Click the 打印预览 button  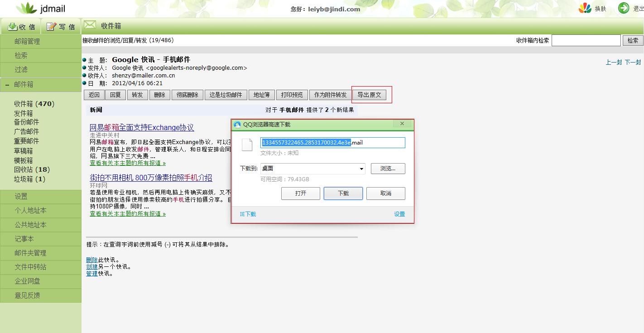coord(292,95)
